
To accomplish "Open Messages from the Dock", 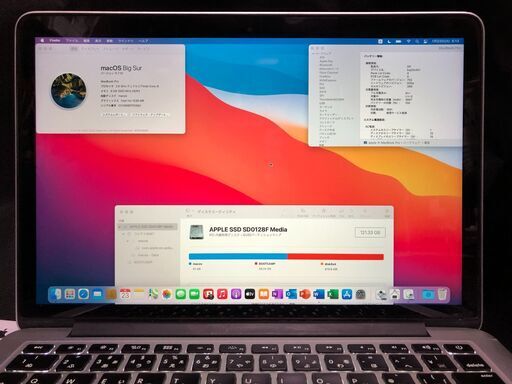I will click(x=181, y=294).
